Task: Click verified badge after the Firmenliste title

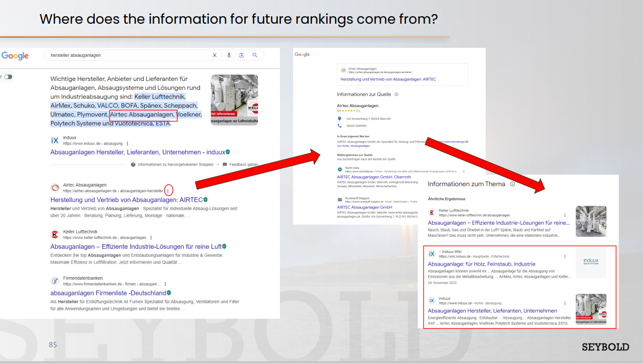Action: point(169,293)
